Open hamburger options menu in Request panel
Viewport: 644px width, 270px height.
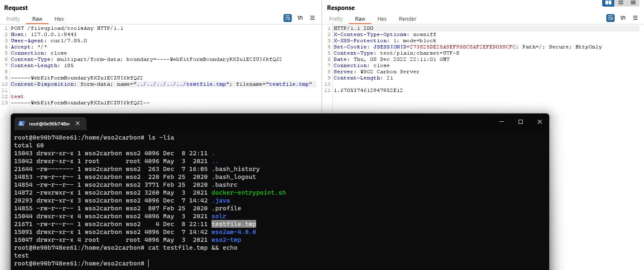coord(312,18)
